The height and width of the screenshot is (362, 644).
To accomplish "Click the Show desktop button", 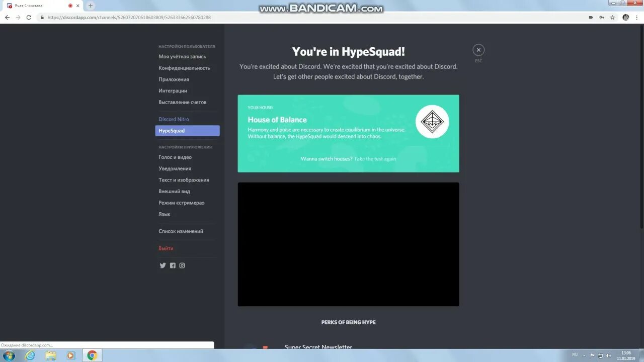I will (x=641, y=355).
